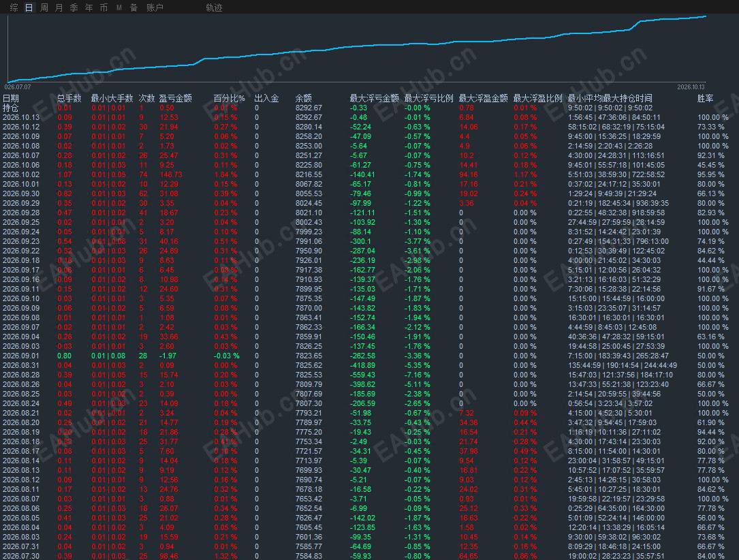Open the 备 tab
Viewport: 739px width, 560px height.
tap(134, 7)
